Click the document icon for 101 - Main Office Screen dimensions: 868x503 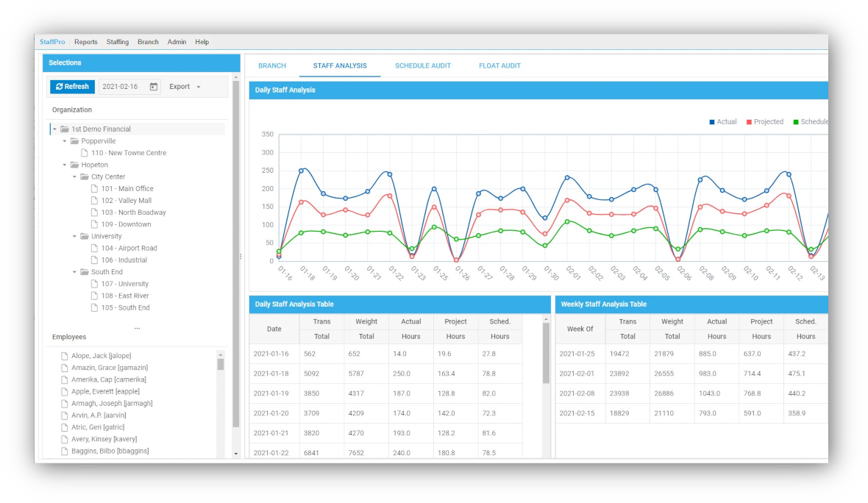[x=94, y=189]
